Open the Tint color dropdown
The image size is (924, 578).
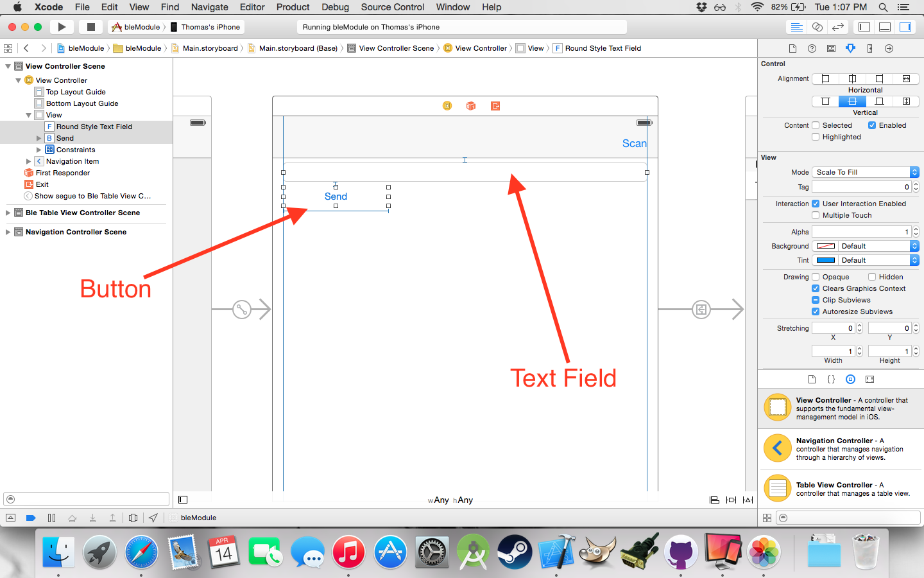[x=878, y=260]
